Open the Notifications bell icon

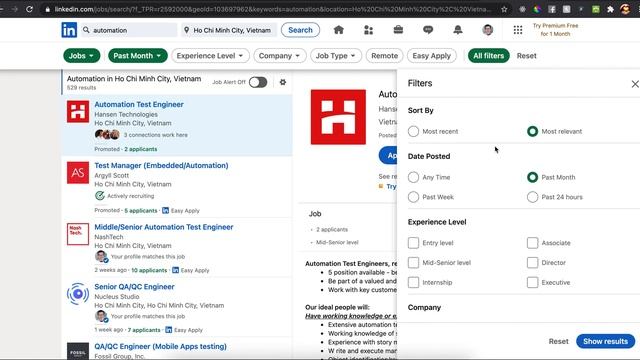tap(458, 30)
